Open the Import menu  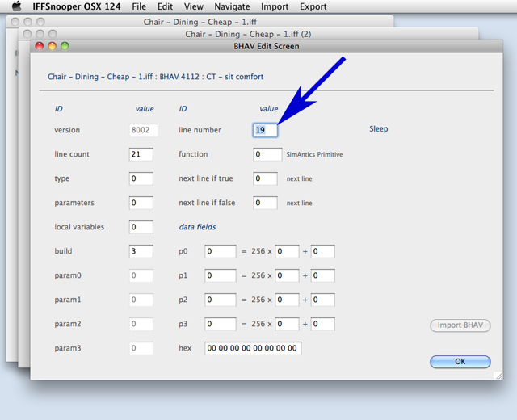275,6
